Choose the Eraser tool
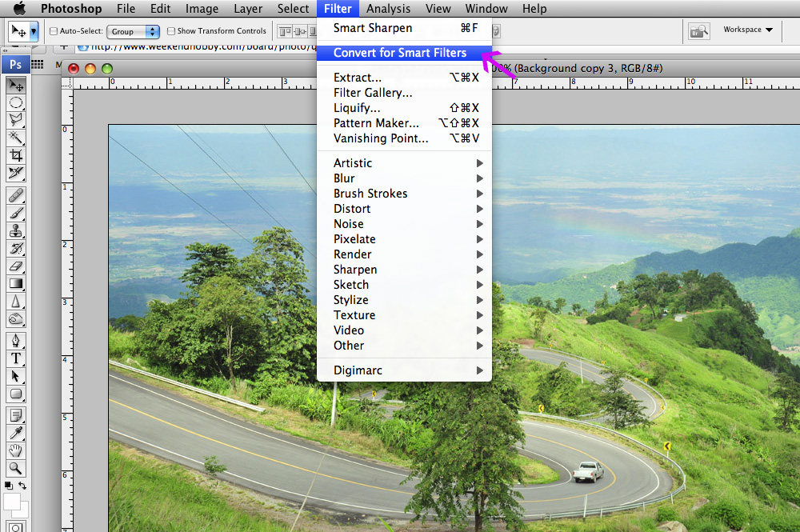Image resolution: width=800 pixels, height=532 pixels. (16, 266)
